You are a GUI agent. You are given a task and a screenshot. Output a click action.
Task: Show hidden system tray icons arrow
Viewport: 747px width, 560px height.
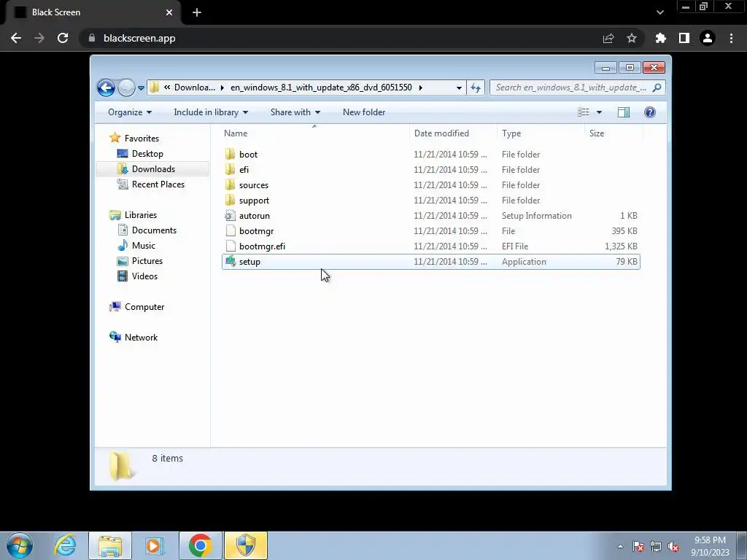click(x=620, y=546)
